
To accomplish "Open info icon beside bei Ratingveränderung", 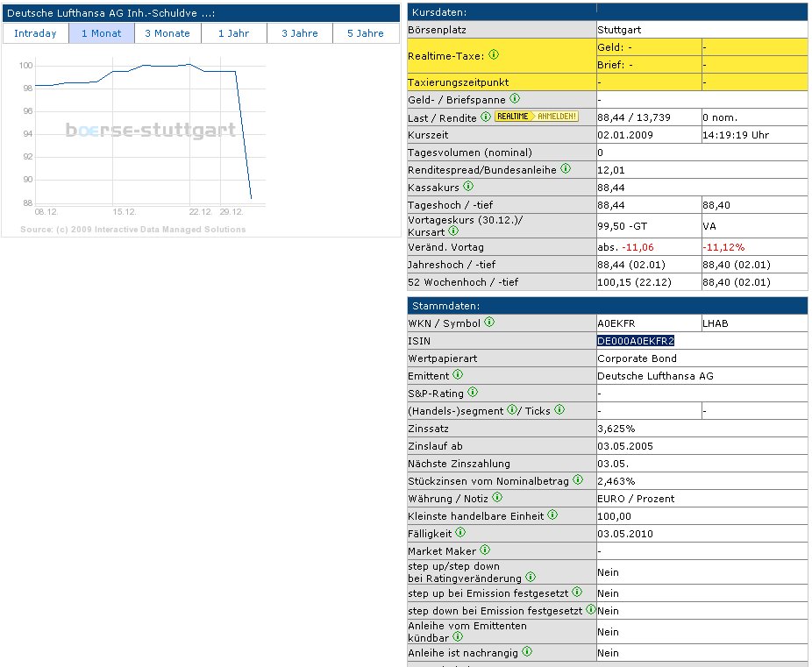I will (x=531, y=577).
